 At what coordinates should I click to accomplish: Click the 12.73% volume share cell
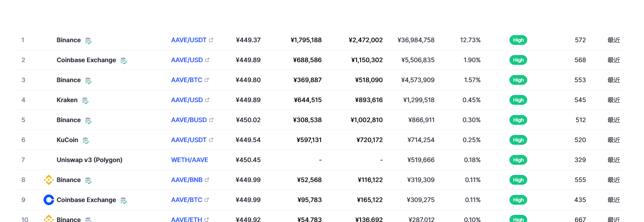470,40
